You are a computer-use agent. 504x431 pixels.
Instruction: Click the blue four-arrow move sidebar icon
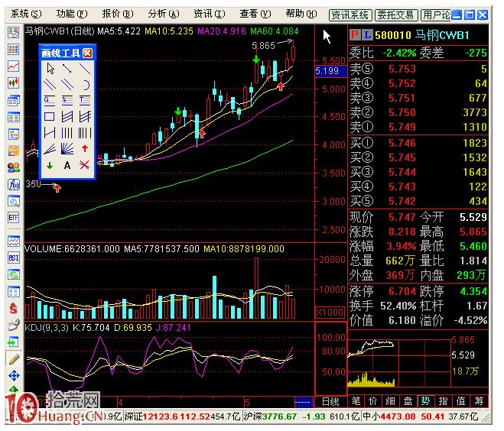coord(14,375)
